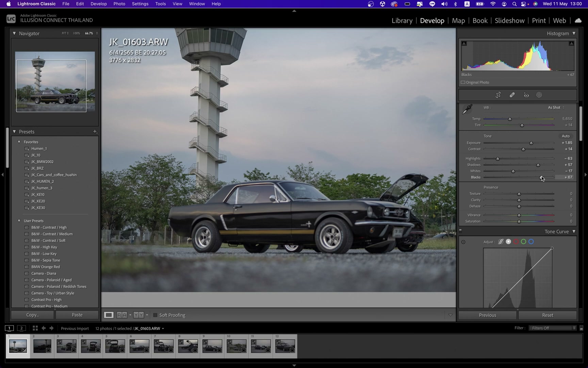Select the red channel curve
The width and height of the screenshot is (588, 368).
(516, 242)
